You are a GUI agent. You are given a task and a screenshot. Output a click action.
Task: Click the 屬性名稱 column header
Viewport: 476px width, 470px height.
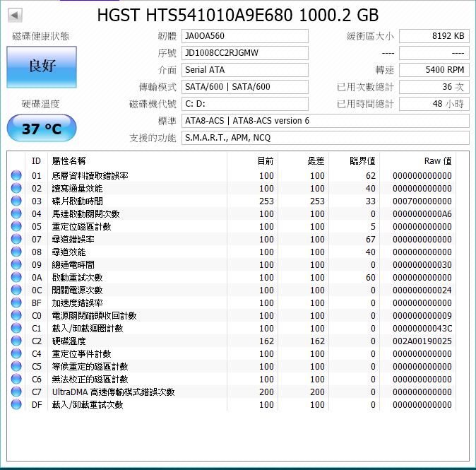(69, 160)
